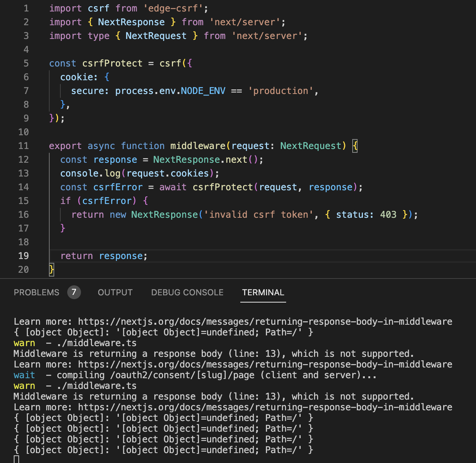The width and height of the screenshot is (476, 463).
Task: Click line number 19
Action: tap(23, 256)
